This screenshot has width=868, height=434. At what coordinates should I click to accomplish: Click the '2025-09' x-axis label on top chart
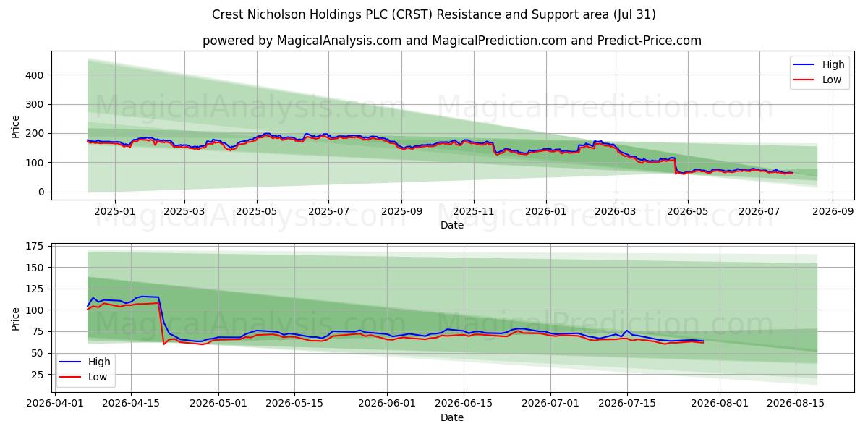click(x=401, y=211)
